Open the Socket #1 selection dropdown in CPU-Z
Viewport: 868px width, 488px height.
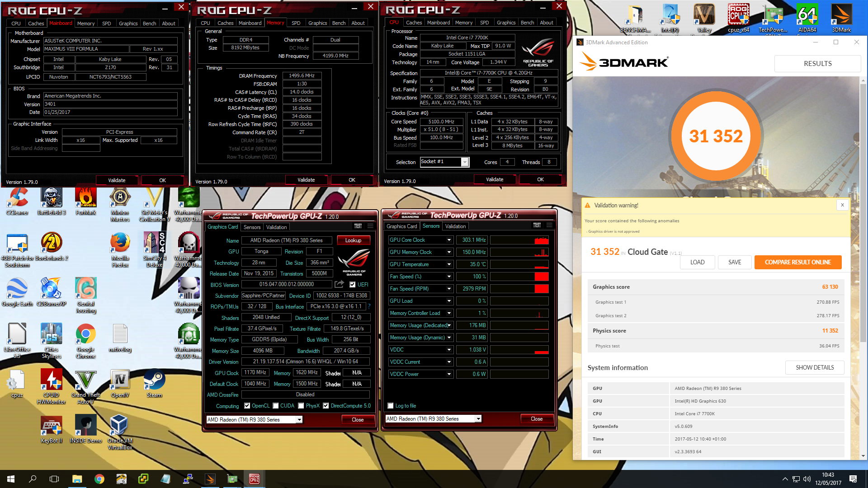coord(464,162)
